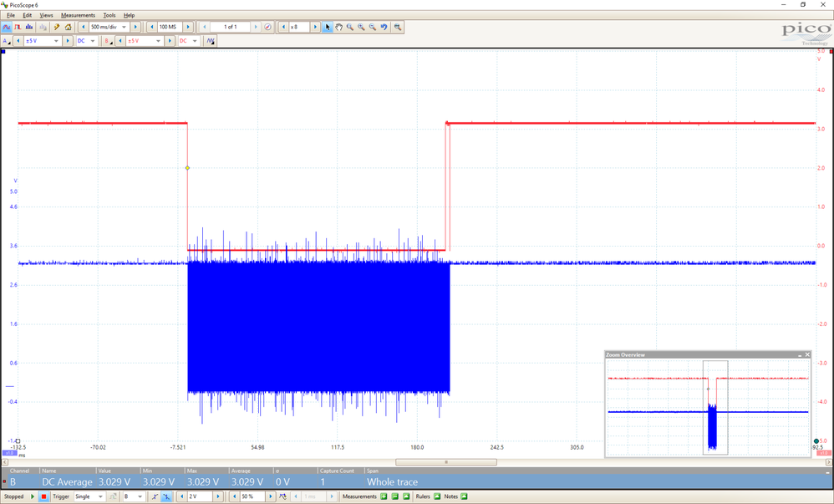Click the yellow trigger marker diamond
The image size is (834, 504).
[x=187, y=168]
